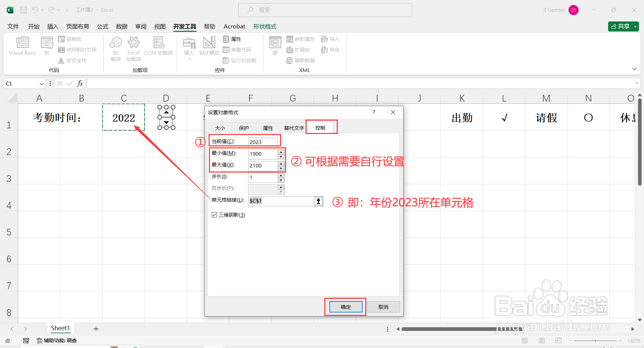Click the 取消 (Cancel) button
Viewport: 644px width, 348px height.
coord(383,307)
